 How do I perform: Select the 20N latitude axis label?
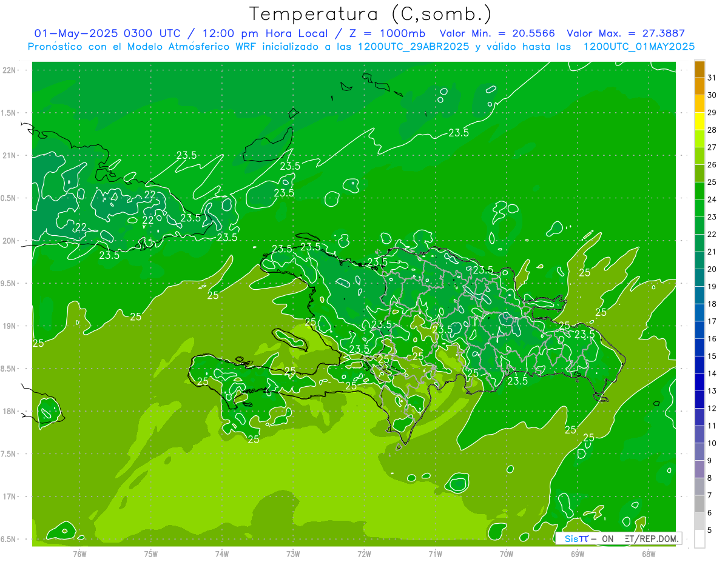(10, 241)
